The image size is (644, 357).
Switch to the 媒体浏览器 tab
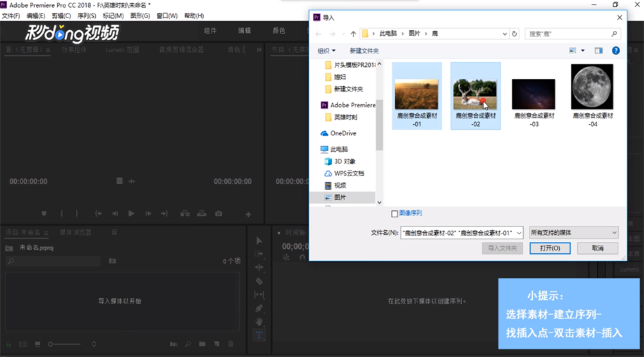(x=76, y=232)
